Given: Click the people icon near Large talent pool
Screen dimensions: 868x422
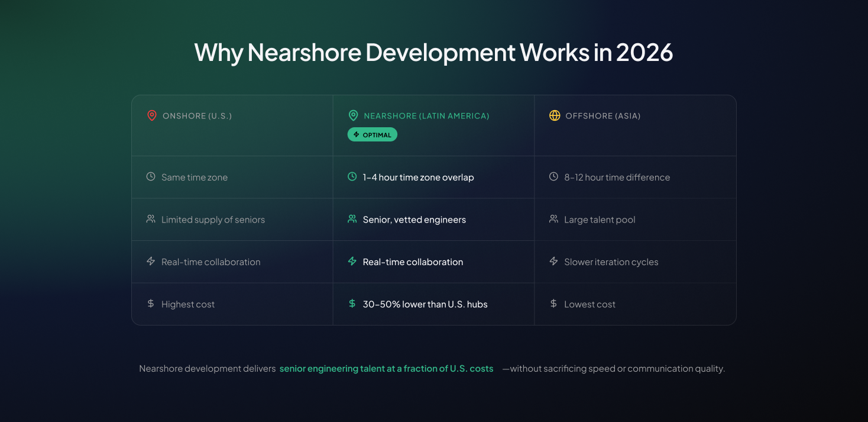Looking at the screenshot, I should [x=554, y=218].
